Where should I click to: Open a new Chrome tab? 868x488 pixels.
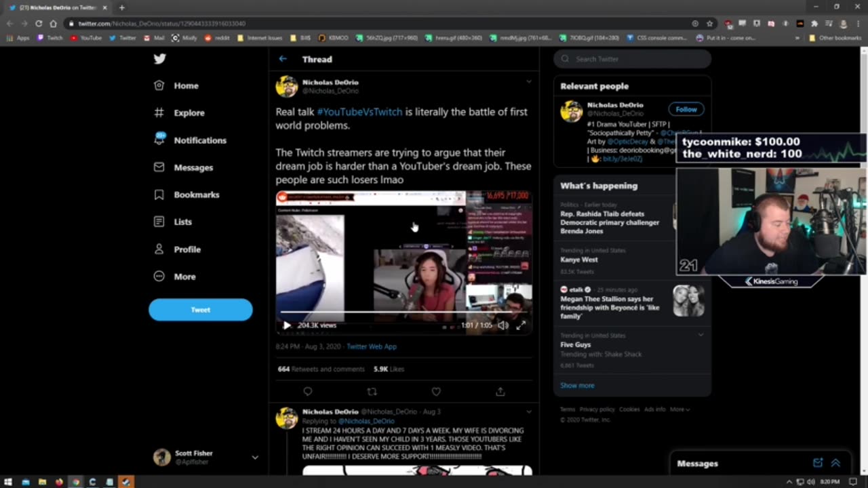coord(122,7)
